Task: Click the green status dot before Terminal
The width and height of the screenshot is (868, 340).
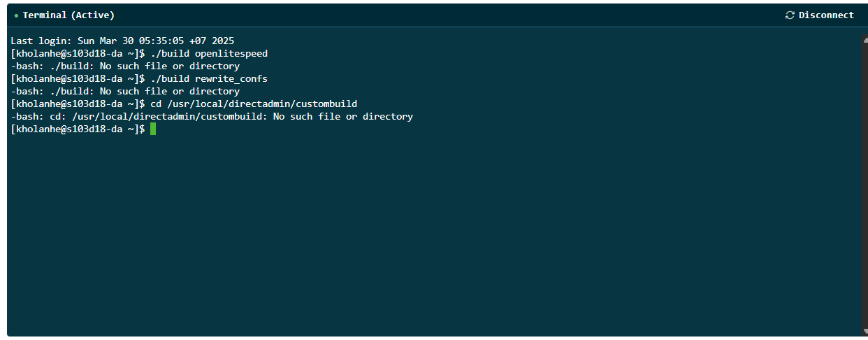Action: [16, 15]
